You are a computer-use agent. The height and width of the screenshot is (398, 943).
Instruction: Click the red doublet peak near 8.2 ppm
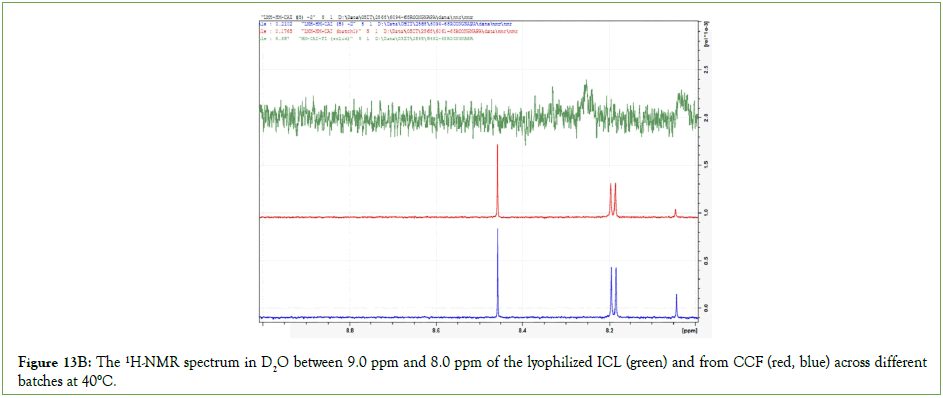(x=613, y=200)
